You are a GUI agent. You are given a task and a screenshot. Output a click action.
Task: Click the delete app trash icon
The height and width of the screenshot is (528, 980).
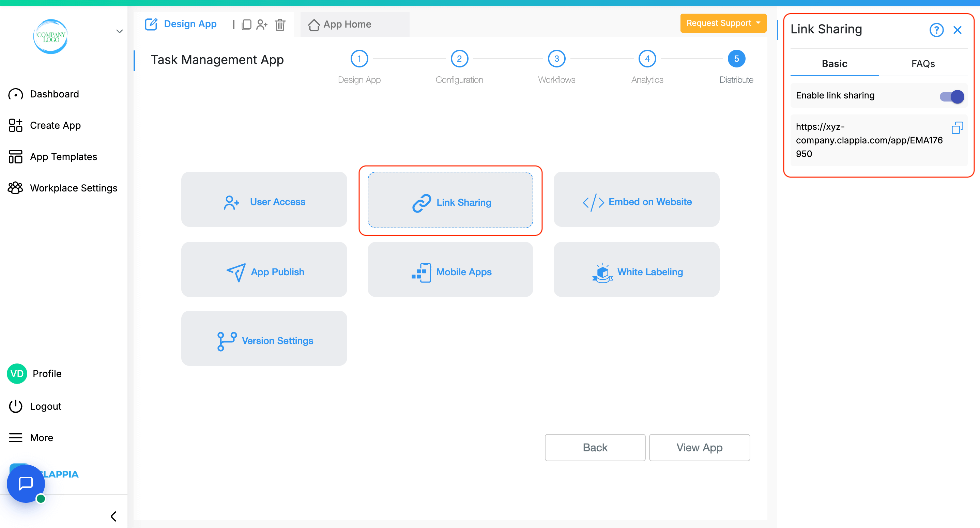(280, 25)
